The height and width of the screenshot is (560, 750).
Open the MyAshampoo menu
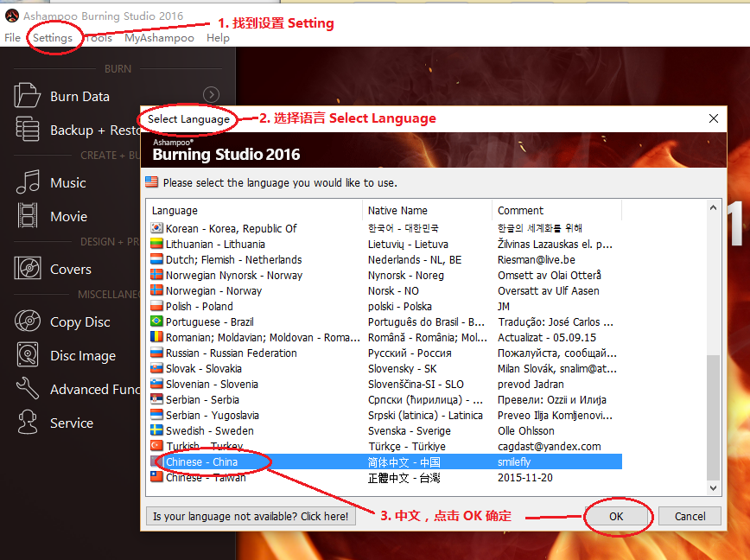159,38
